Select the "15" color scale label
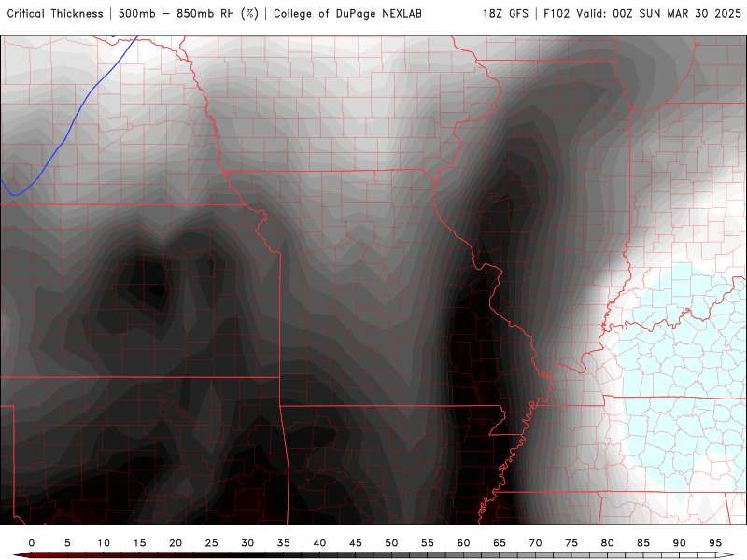 139,543
